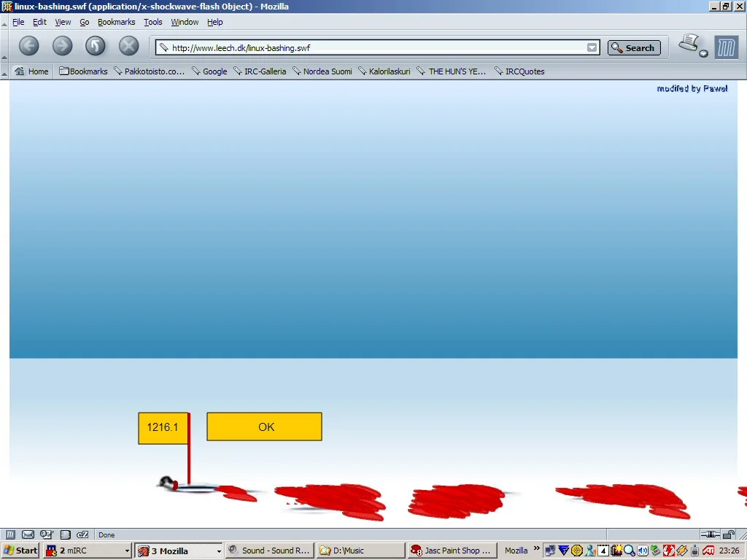Image resolution: width=747 pixels, height=560 pixels.
Task: Expand the URL bar history dropdown
Action: tap(592, 48)
